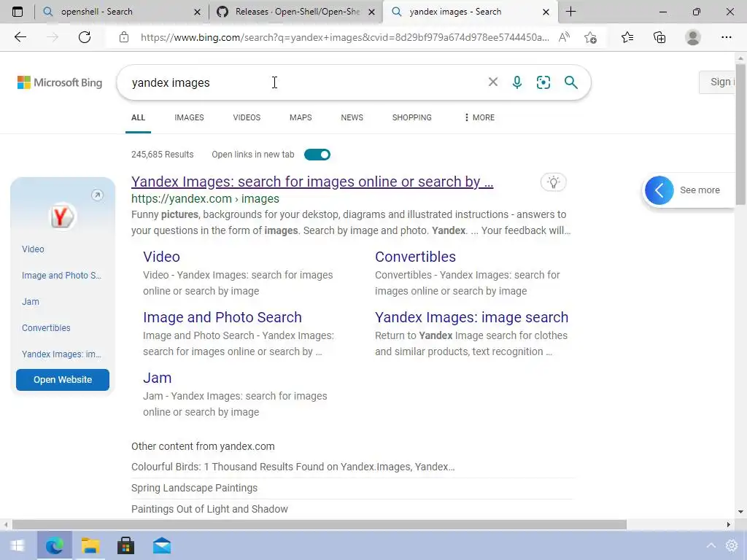Close the yandex images - Search tab
The image size is (747, 560).
coord(546,12)
